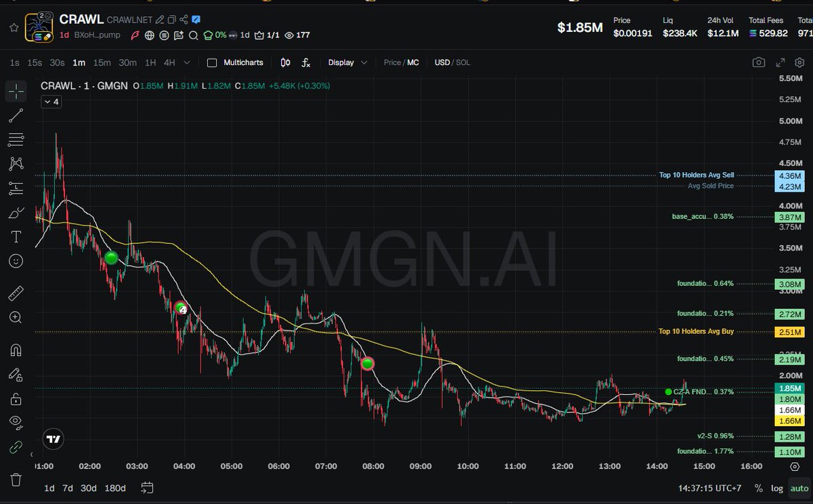Select the zoom-in tool
The image size is (813, 504).
[16, 317]
